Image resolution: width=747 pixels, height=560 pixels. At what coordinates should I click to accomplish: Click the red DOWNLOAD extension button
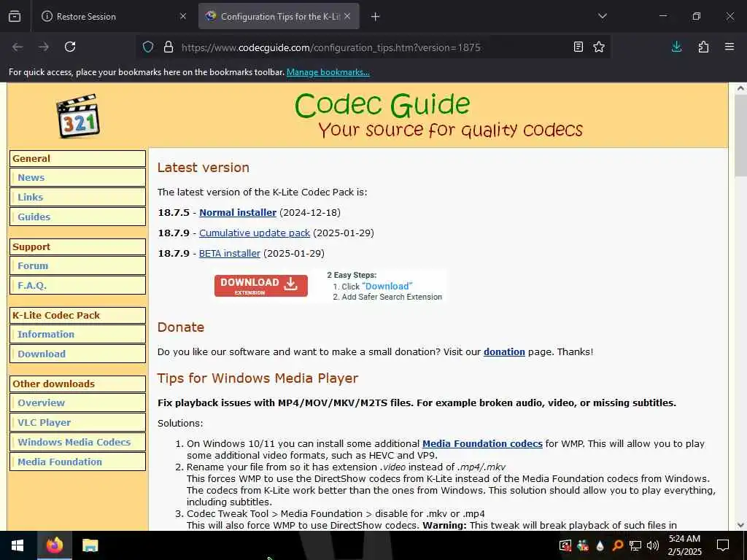pos(260,286)
